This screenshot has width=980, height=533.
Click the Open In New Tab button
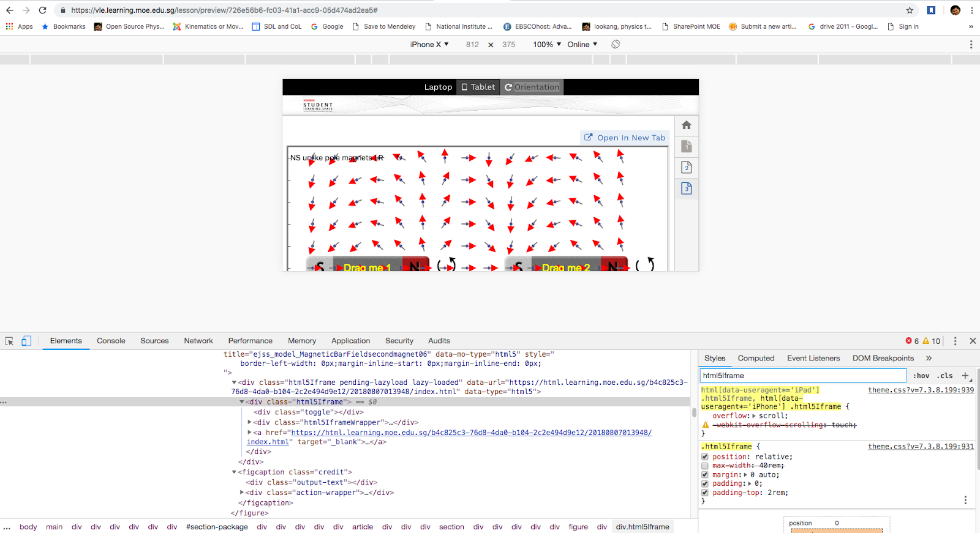(x=625, y=138)
